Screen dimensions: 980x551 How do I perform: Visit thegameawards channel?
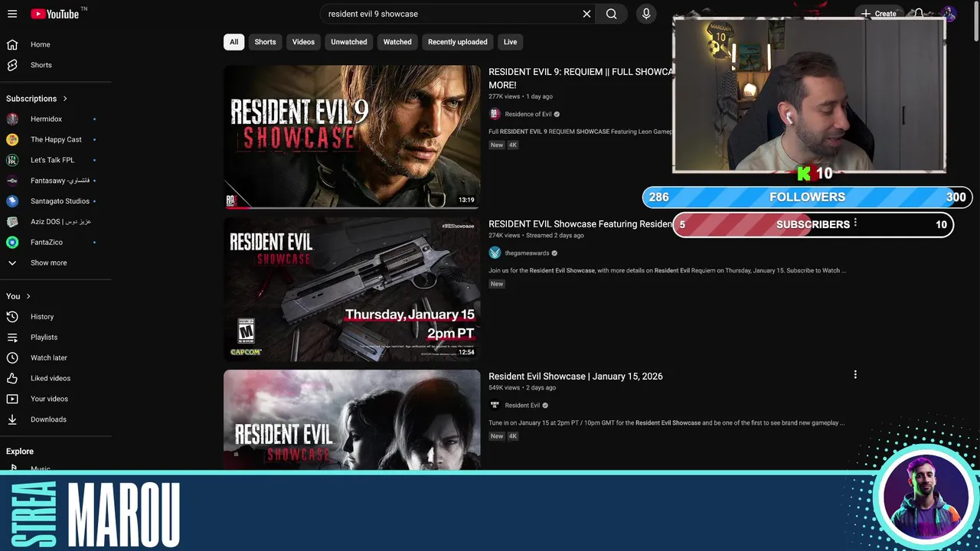click(x=527, y=253)
